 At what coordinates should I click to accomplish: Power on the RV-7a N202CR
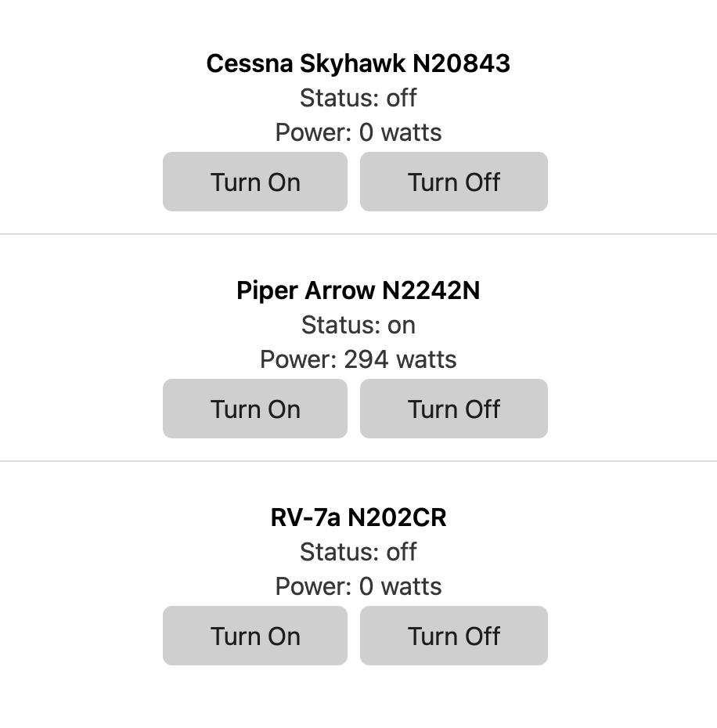click(x=254, y=636)
